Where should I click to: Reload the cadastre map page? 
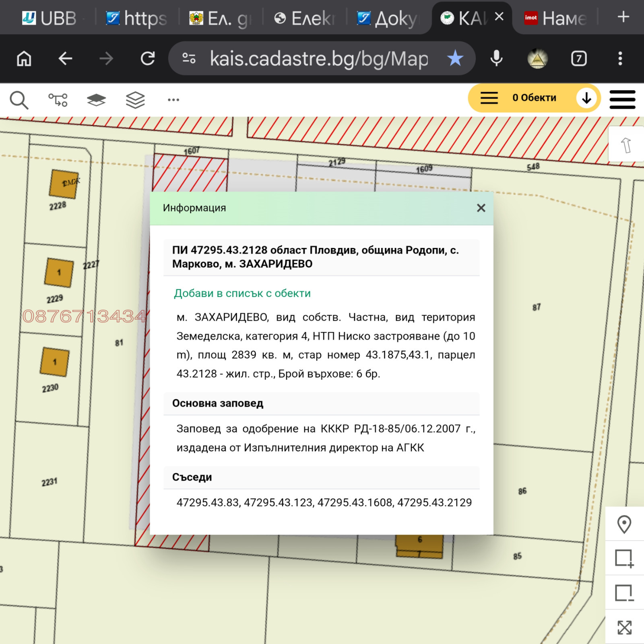pyautogui.click(x=148, y=59)
